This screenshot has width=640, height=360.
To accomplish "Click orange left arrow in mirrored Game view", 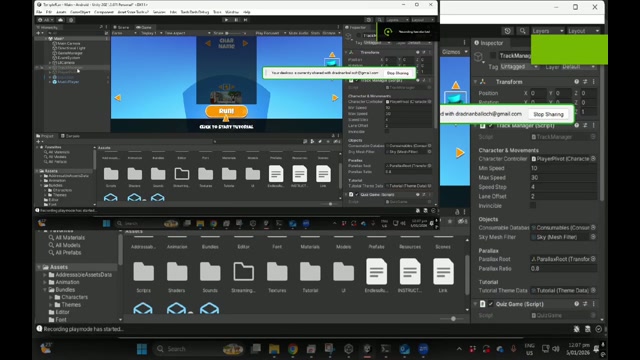I will coord(118,98).
